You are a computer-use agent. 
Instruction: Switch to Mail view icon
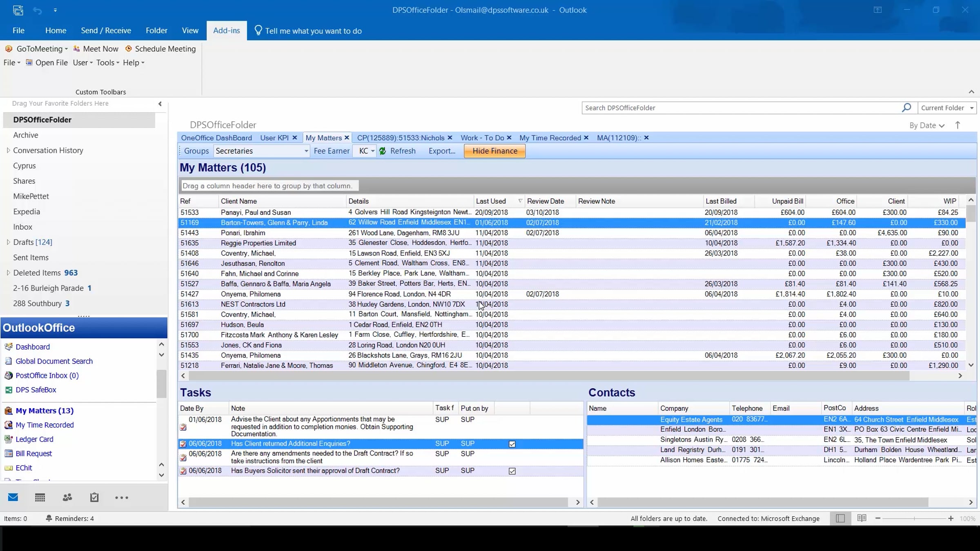(13, 497)
